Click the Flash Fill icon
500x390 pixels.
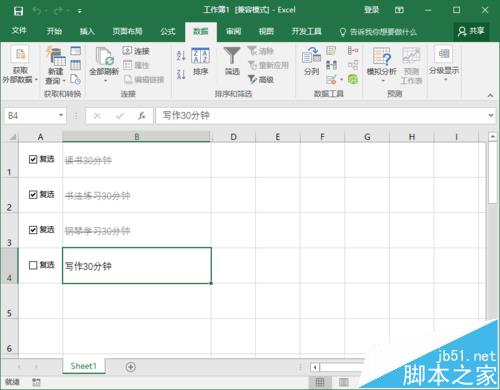(x=331, y=51)
